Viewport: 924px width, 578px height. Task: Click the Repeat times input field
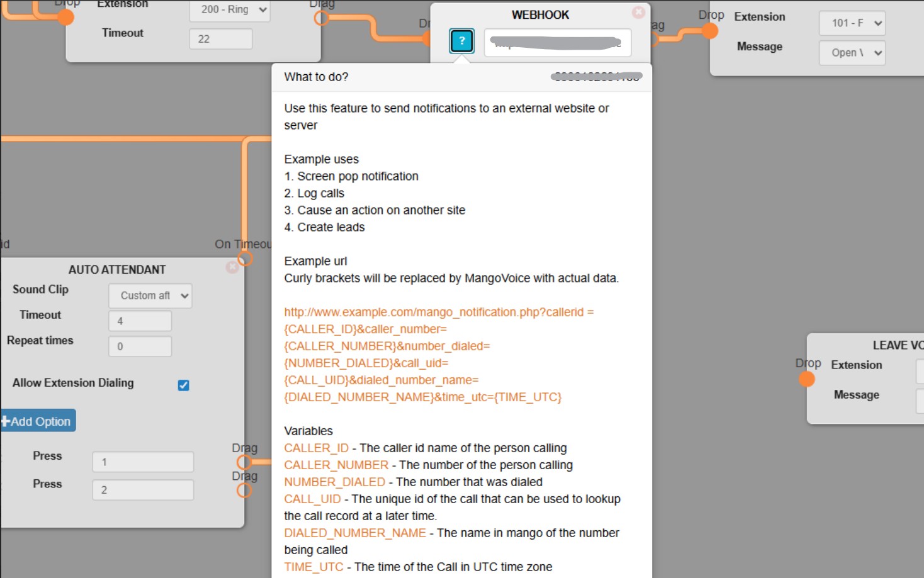tap(140, 347)
